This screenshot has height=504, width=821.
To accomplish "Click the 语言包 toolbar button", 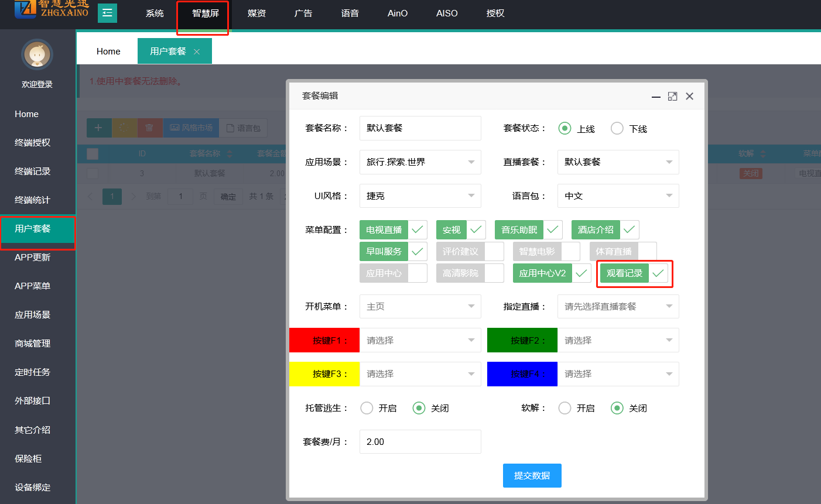I will (x=244, y=128).
